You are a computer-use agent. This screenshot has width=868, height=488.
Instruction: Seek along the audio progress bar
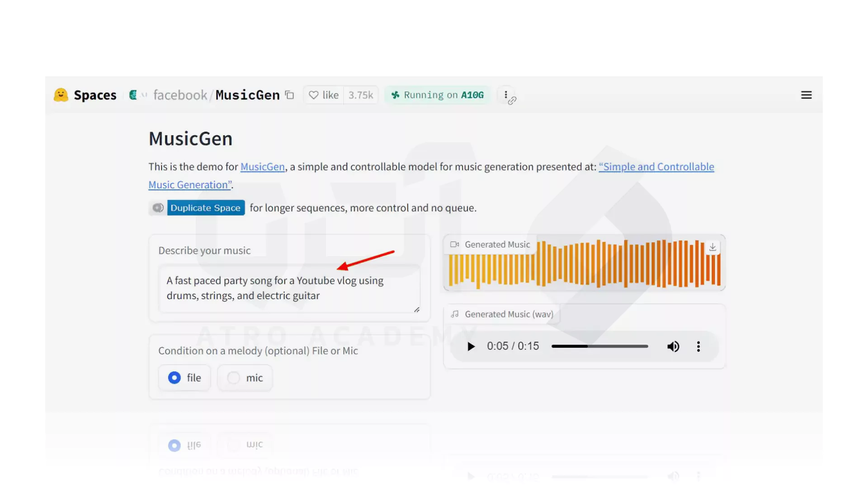click(x=599, y=347)
